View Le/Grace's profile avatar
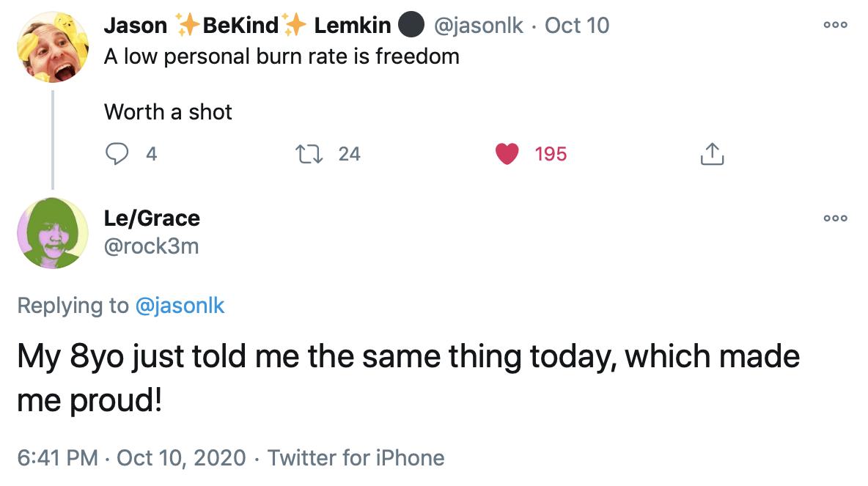This screenshot has width=868, height=486. pyautogui.click(x=53, y=233)
